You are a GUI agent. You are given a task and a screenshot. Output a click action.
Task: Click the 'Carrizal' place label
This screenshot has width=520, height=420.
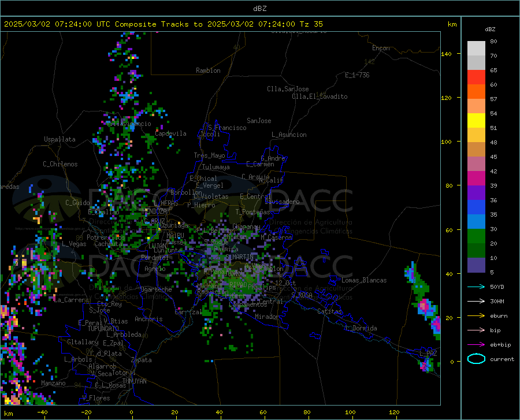(x=188, y=312)
